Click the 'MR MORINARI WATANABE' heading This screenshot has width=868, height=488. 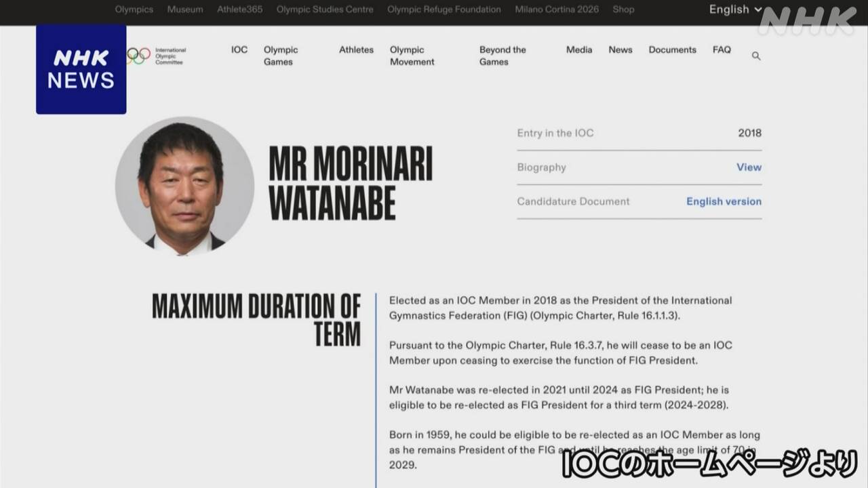click(351, 183)
